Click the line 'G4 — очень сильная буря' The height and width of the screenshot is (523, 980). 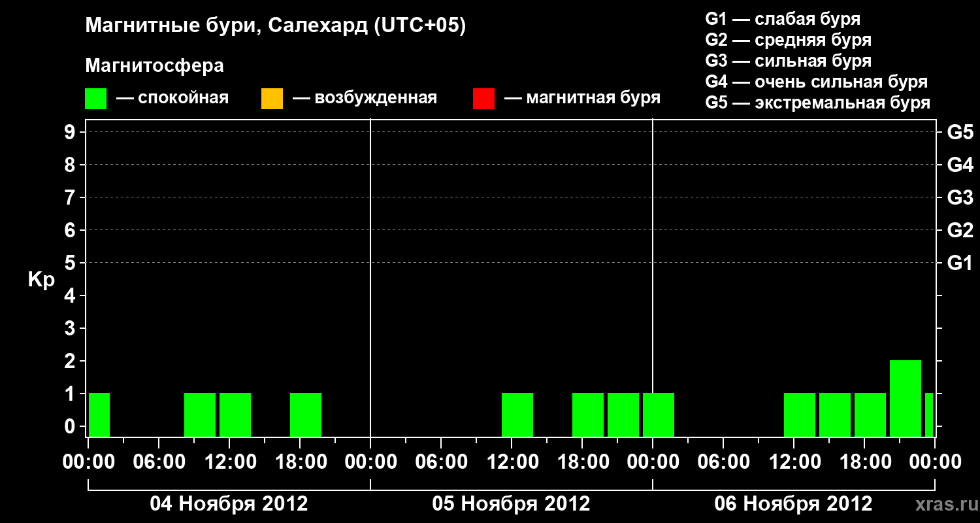point(817,82)
